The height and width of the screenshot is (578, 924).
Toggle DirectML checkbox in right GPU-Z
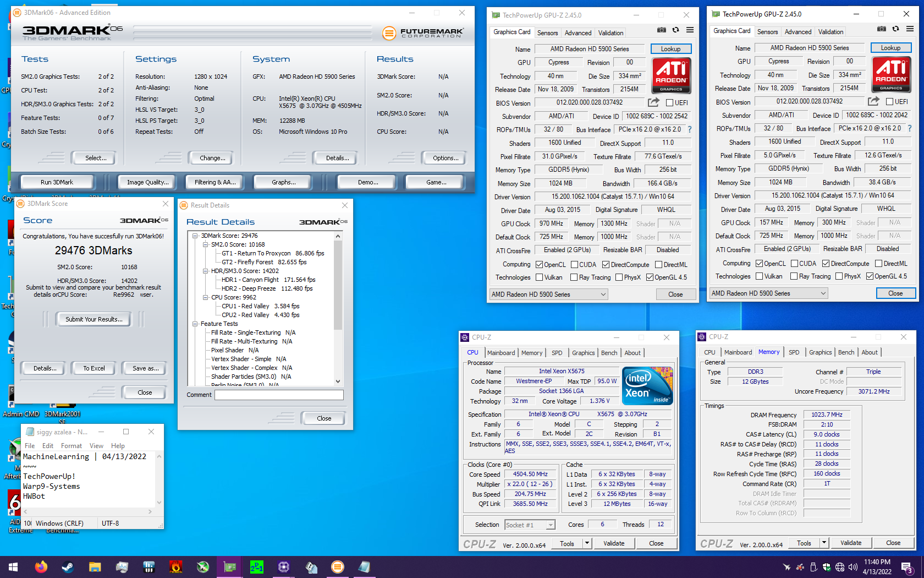click(x=878, y=264)
